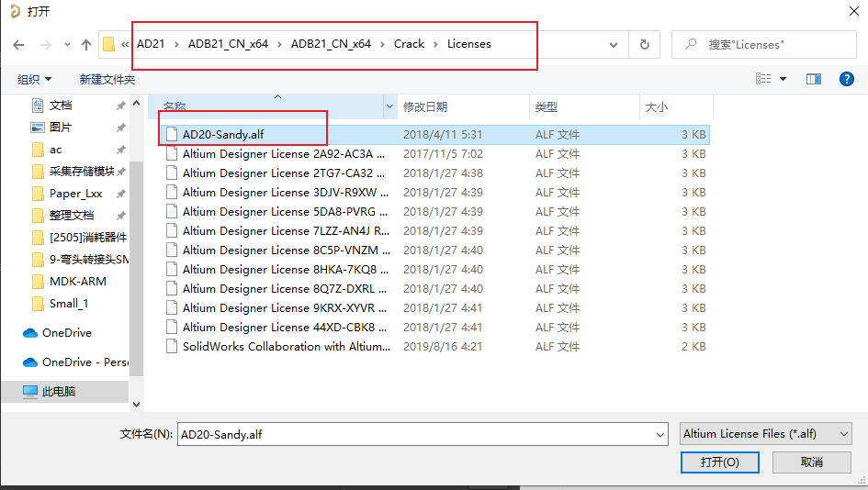Click Crack in the address path
Viewport: 868px width, 490px height.
pos(409,44)
